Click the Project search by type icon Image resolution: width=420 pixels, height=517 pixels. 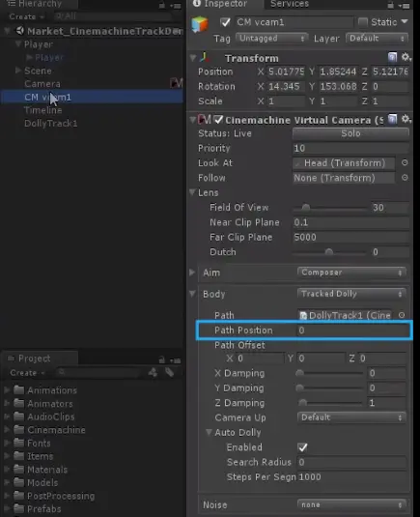pos(153,373)
